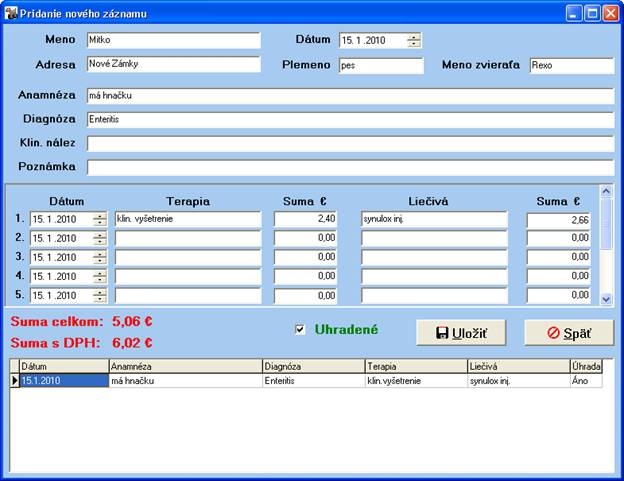Click the row 2 Terapia field
Viewport: 624px width, 481px height.
(x=188, y=238)
